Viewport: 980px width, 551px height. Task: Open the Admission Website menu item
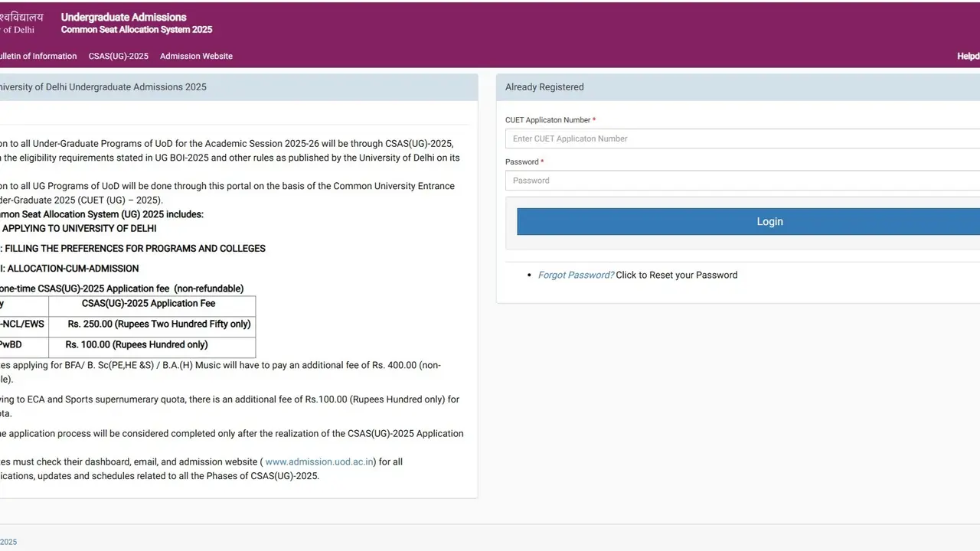(x=196, y=56)
